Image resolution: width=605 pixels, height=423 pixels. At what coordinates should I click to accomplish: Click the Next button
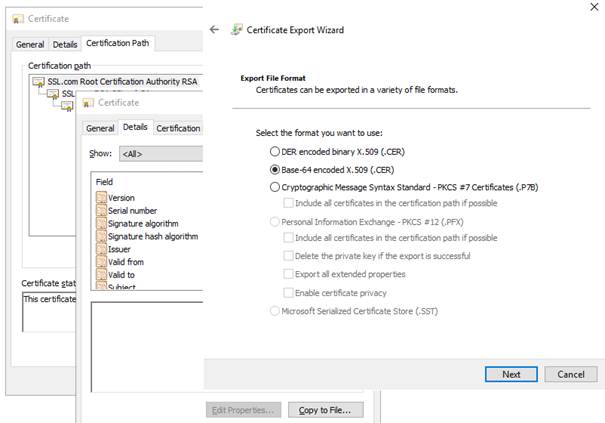point(511,374)
